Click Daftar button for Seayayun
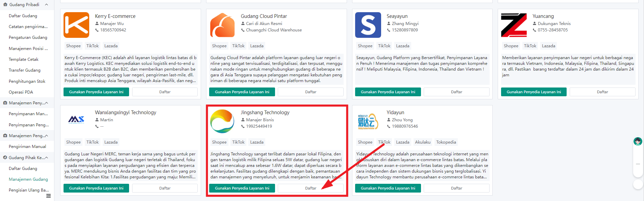This screenshot has width=644, height=201. tap(456, 92)
